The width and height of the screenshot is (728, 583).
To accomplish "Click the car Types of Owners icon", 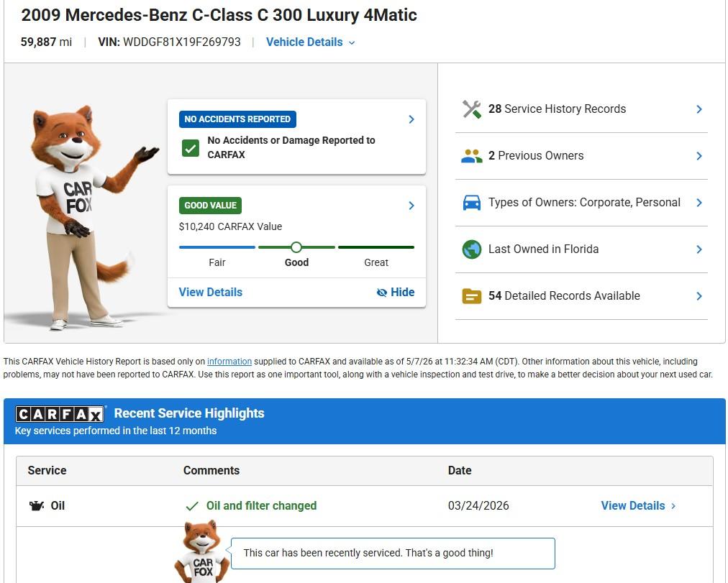I will click(472, 203).
